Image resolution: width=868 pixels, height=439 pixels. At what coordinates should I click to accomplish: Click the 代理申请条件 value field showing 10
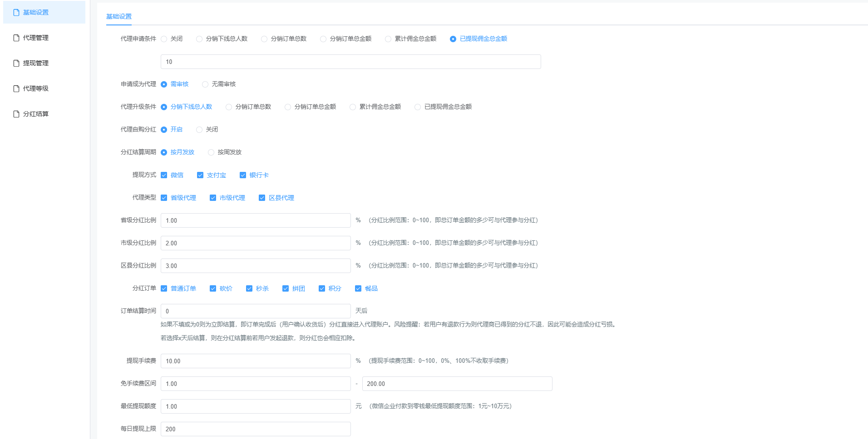[351, 62]
